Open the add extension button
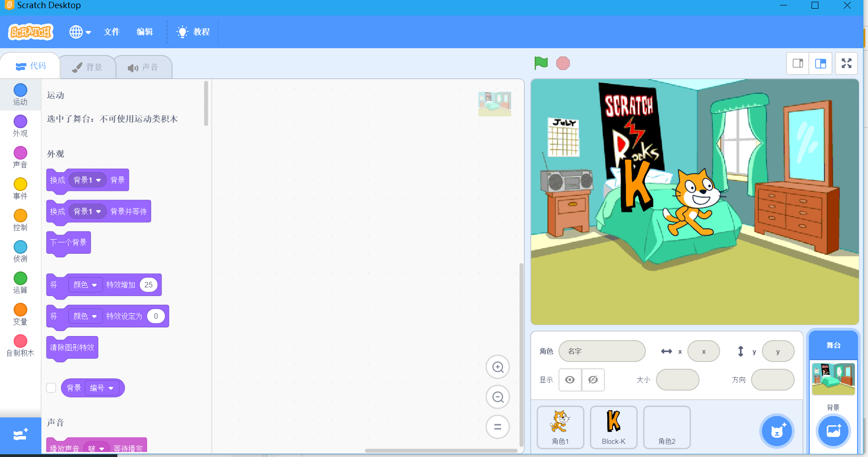868x457 pixels. [x=20, y=435]
